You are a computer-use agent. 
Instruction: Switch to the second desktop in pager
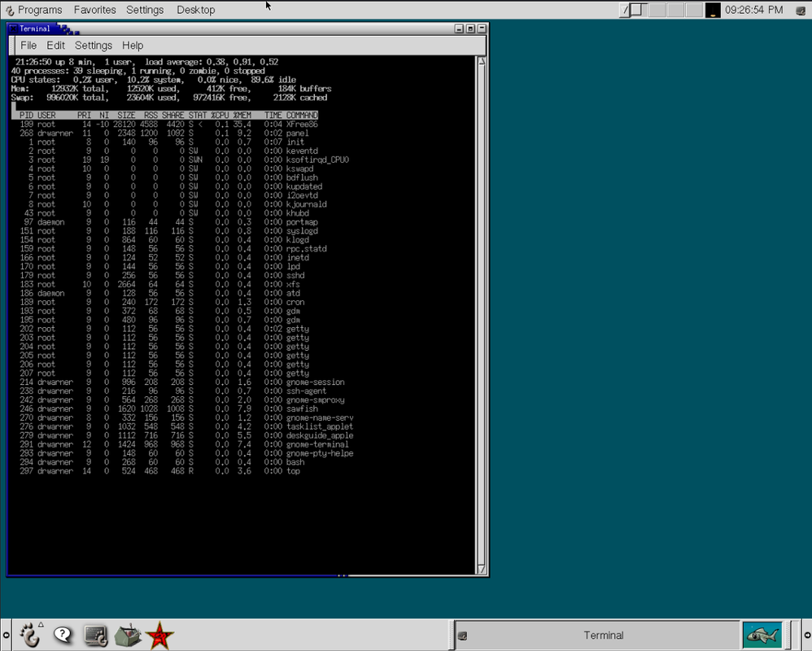657,10
